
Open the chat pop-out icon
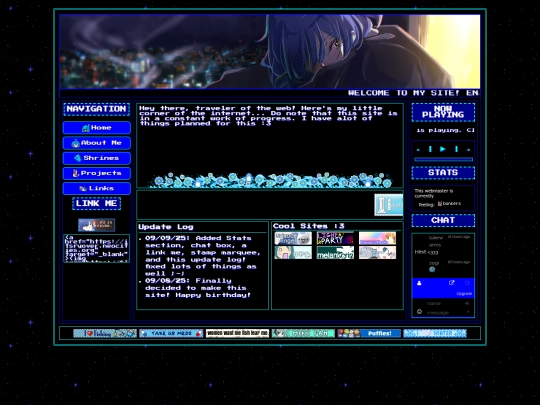pyautogui.click(x=451, y=283)
